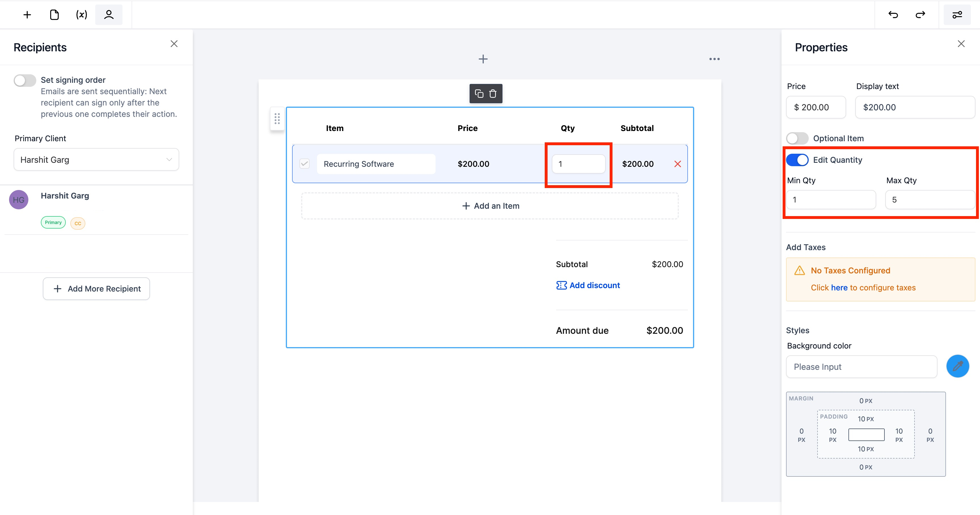
Task: Click the plus add element icon in top toolbar
Action: pyautogui.click(x=27, y=15)
